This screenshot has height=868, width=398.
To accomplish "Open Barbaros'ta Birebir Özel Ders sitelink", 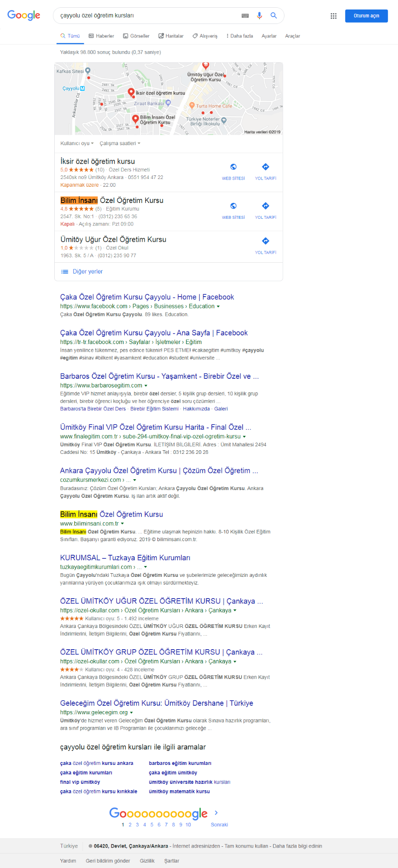I will click(x=93, y=409).
